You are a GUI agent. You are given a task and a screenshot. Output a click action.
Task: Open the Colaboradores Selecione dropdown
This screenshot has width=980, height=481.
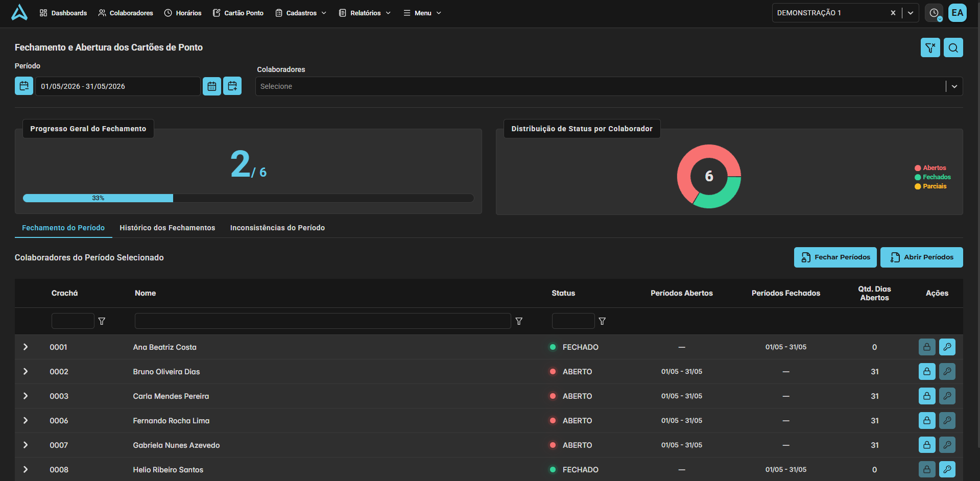click(609, 86)
